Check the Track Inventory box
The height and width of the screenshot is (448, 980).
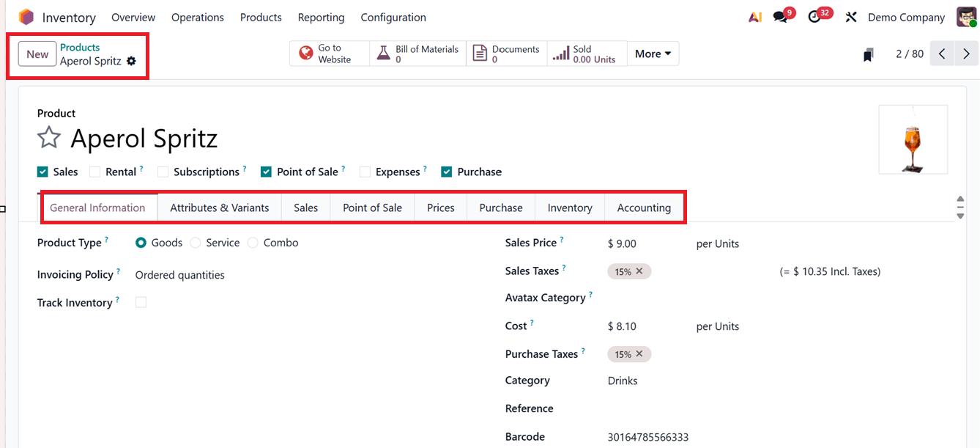coord(141,302)
